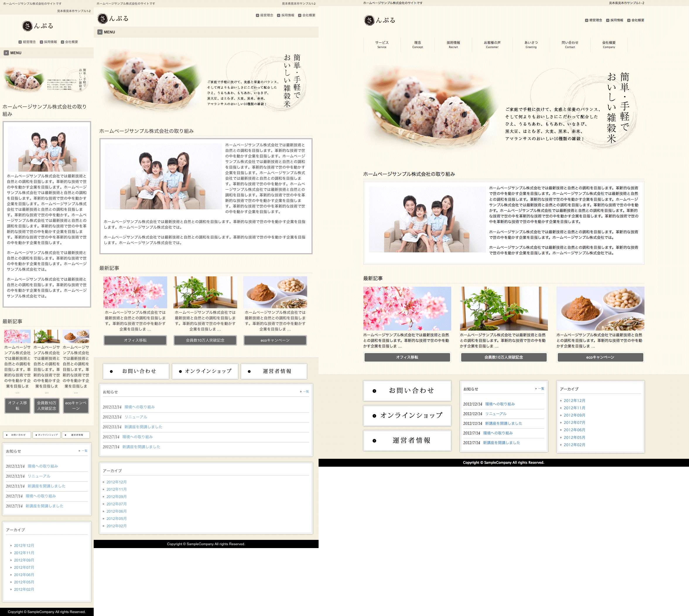Click the さんぷる logo in widest desktop layout
689x616 pixels.
(x=379, y=20)
